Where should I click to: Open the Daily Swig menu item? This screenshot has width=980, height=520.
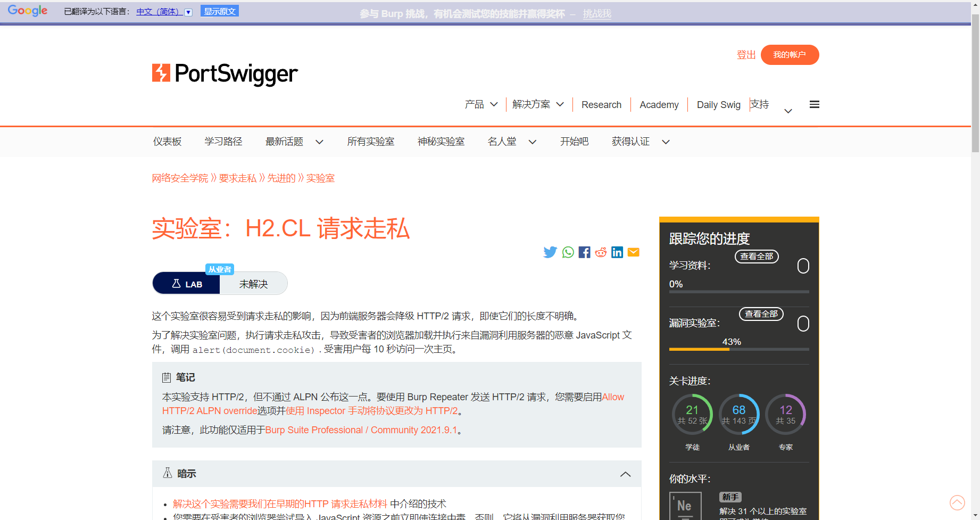tap(719, 105)
